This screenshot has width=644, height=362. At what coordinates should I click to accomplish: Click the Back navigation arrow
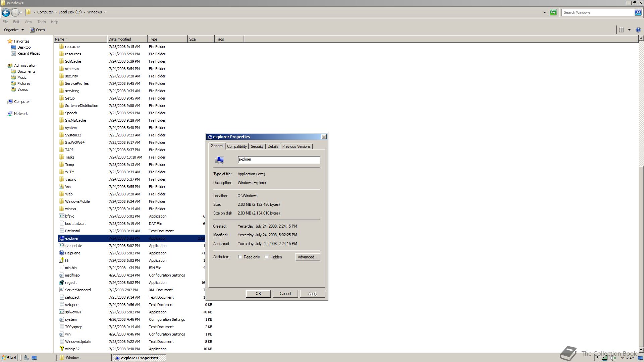pyautogui.click(x=6, y=12)
